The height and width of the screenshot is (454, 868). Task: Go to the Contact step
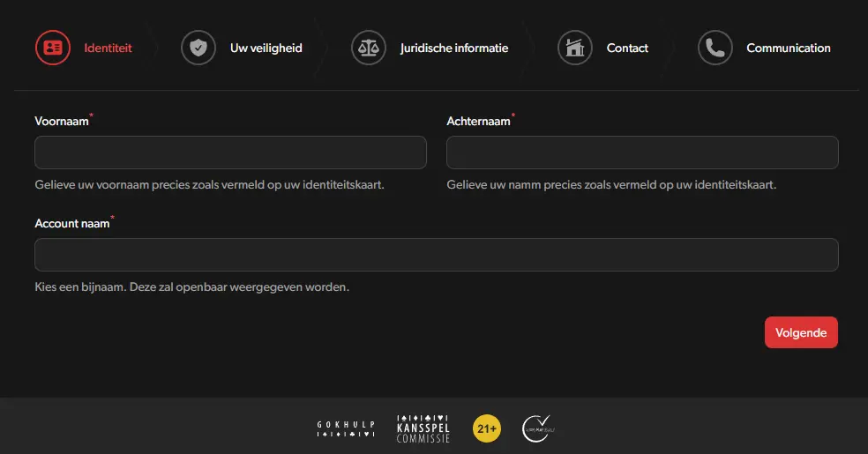tap(627, 48)
